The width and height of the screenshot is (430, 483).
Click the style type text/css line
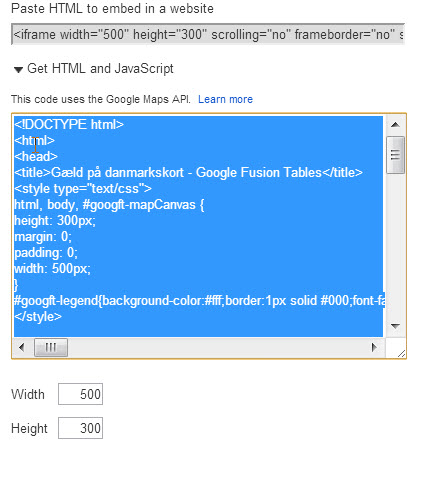click(83, 188)
